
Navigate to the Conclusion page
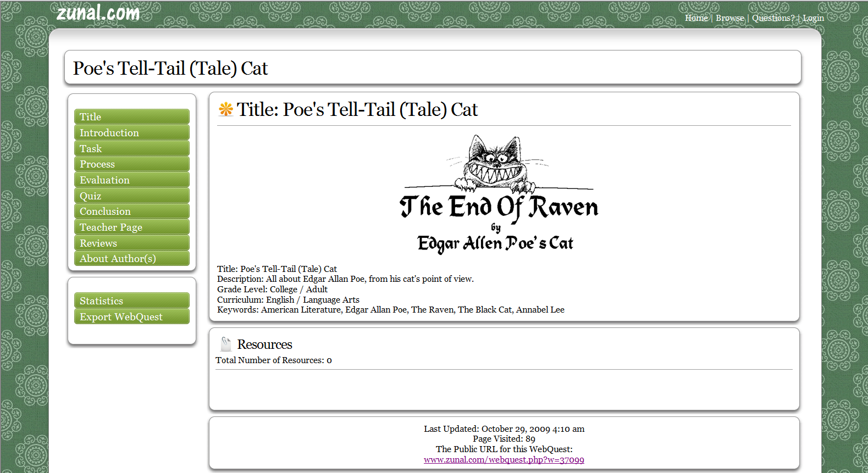pyautogui.click(x=131, y=212)
